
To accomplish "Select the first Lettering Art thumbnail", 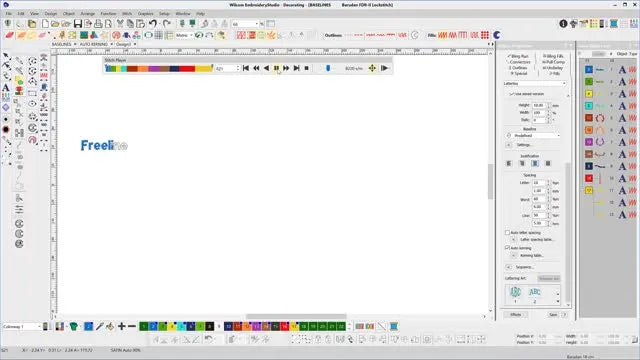I will 515,292.
